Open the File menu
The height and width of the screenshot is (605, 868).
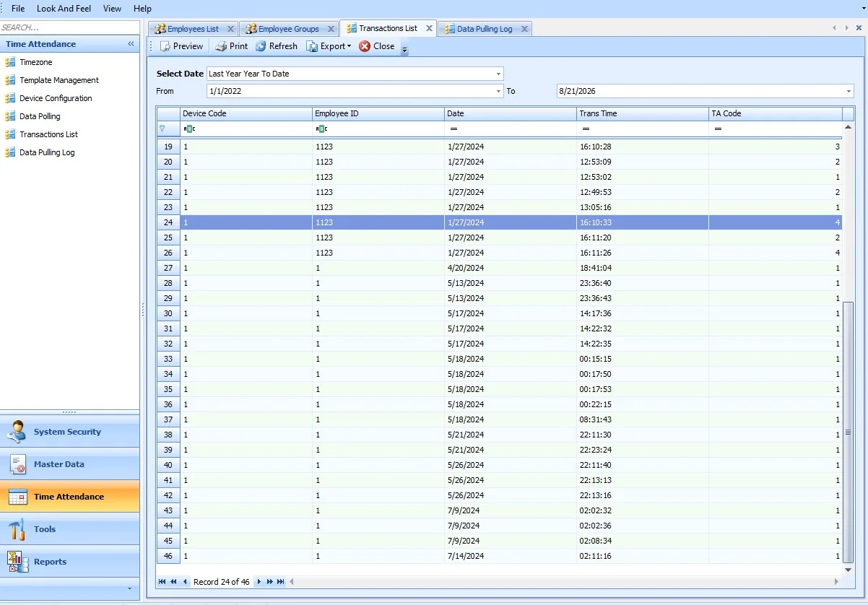pos(18,9)
